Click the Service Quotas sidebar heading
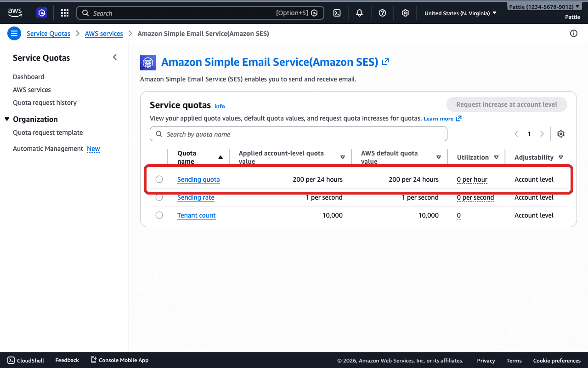 click(x=41, y=57)
